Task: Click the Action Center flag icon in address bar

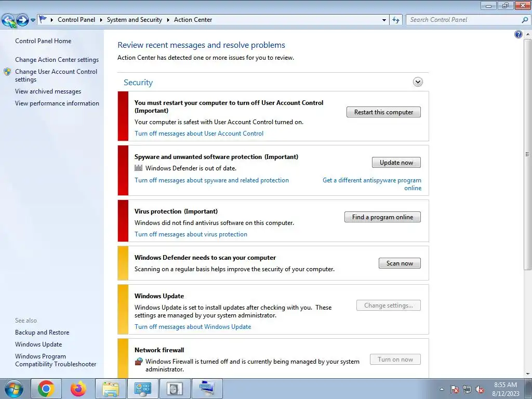Action: (43, 20)
